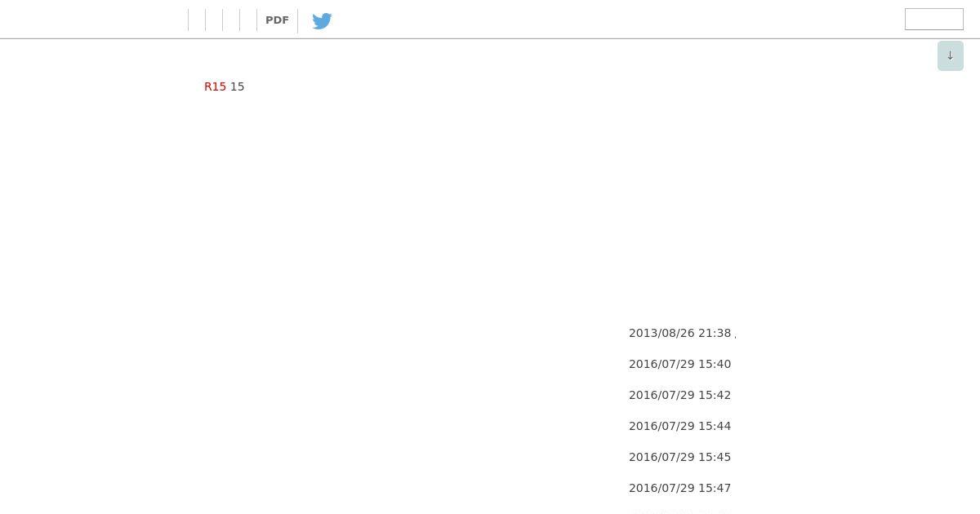Select the 2013/08/26 21:38 entry
Image resolution: width=980 pixels, height=514 pixels.
click(x=679, y=333)
